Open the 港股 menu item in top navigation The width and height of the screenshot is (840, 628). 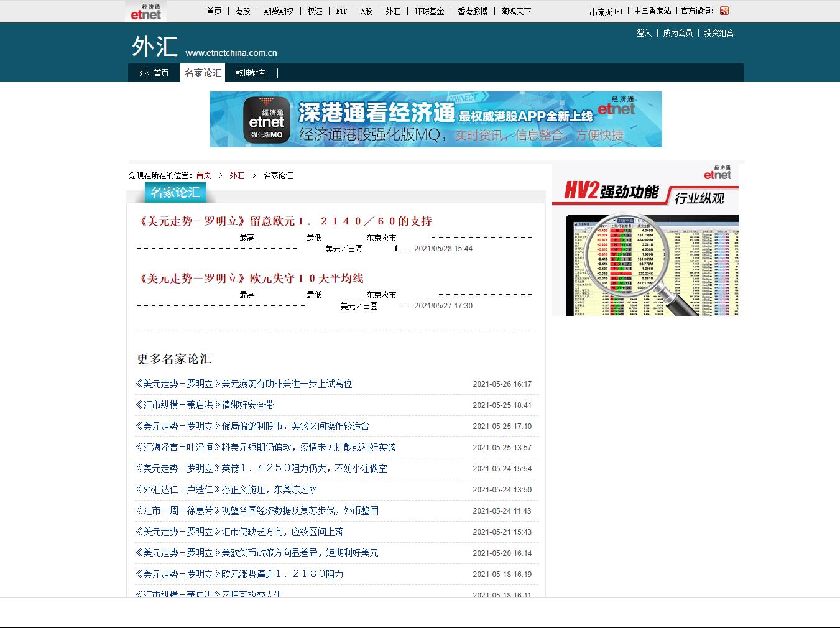(242, 11)
